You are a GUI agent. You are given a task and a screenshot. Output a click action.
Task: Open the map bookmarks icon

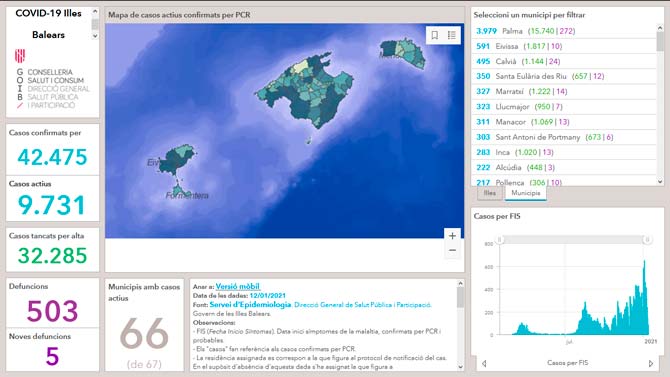(435, 35)
